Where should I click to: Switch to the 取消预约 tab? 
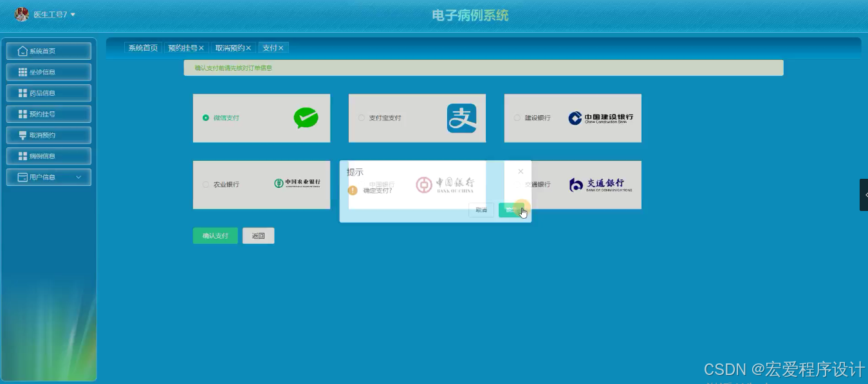(229, 48)
